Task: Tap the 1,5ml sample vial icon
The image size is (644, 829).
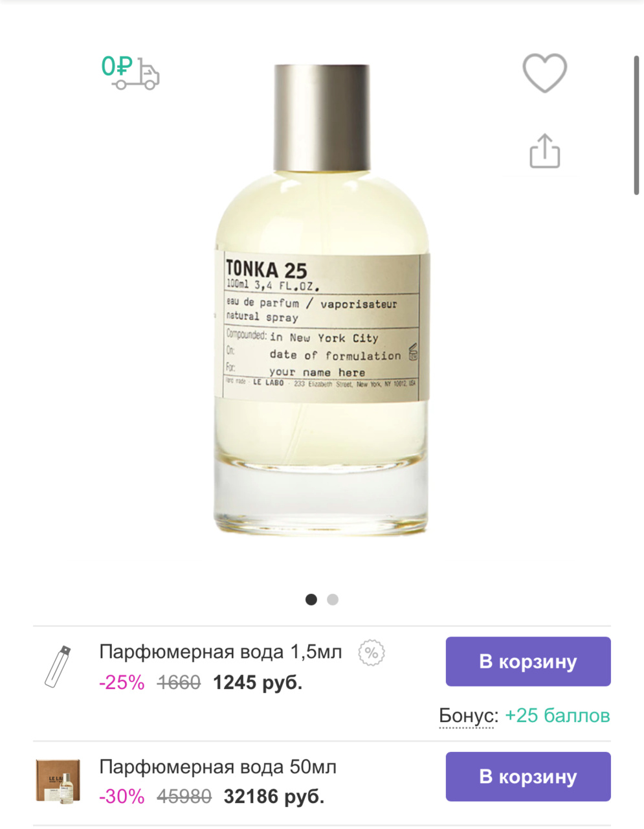Action: [58, 666]
